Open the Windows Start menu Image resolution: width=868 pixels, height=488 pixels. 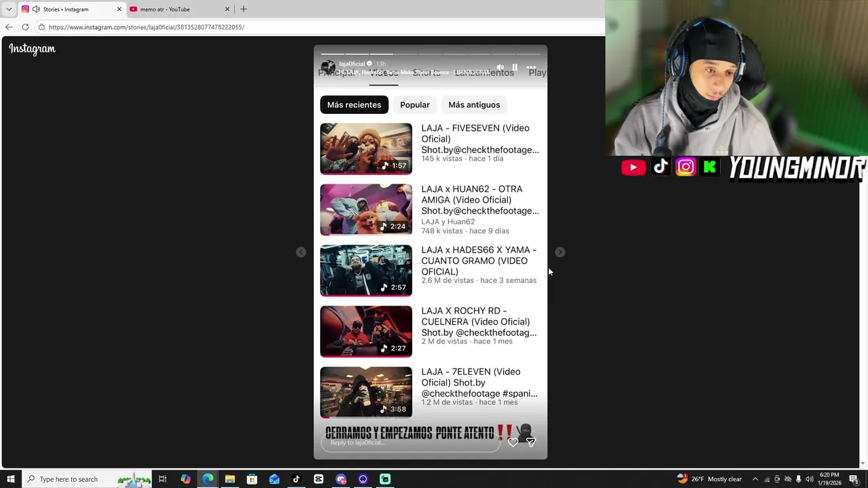pos(11,479)
